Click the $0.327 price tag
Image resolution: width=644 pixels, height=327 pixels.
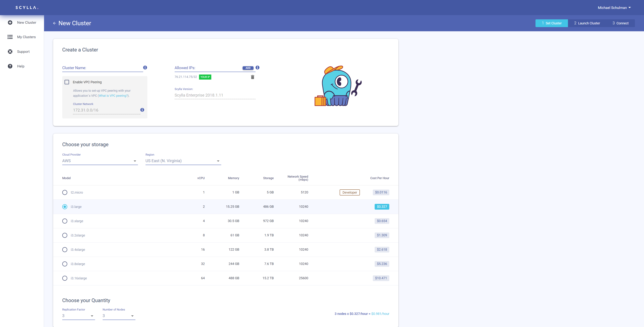[x=382, y=207]
